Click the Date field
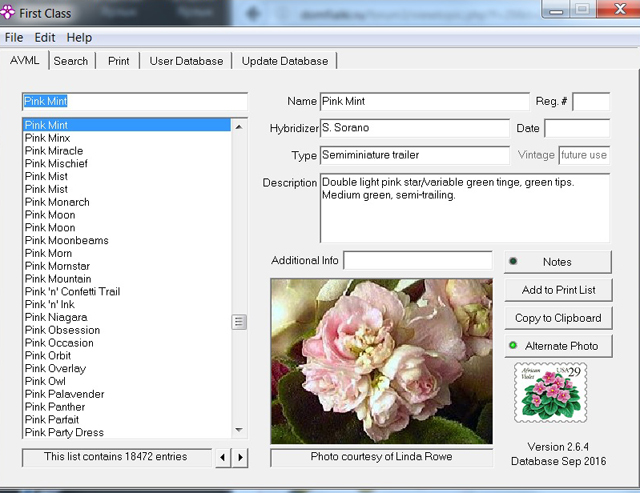This screenshot has width=640, height=493. [577, 128]
